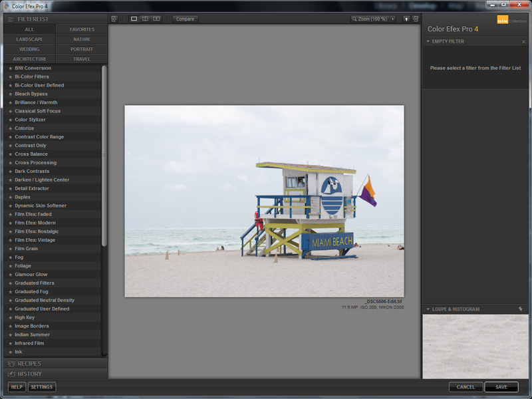Expand the Recipes panel
The height and width of the screenshot is (399, 532).
[x=56, y=363]
